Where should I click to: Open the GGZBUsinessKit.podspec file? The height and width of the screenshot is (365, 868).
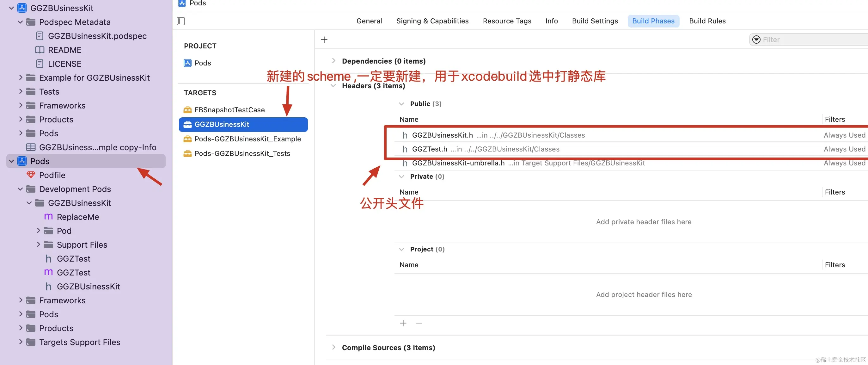(x=97, y=36)
